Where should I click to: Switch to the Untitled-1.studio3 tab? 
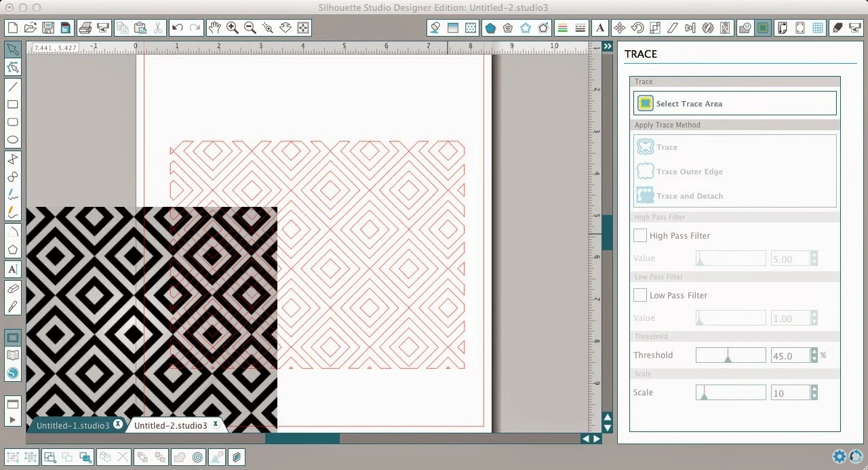click(x=73, y=425)
